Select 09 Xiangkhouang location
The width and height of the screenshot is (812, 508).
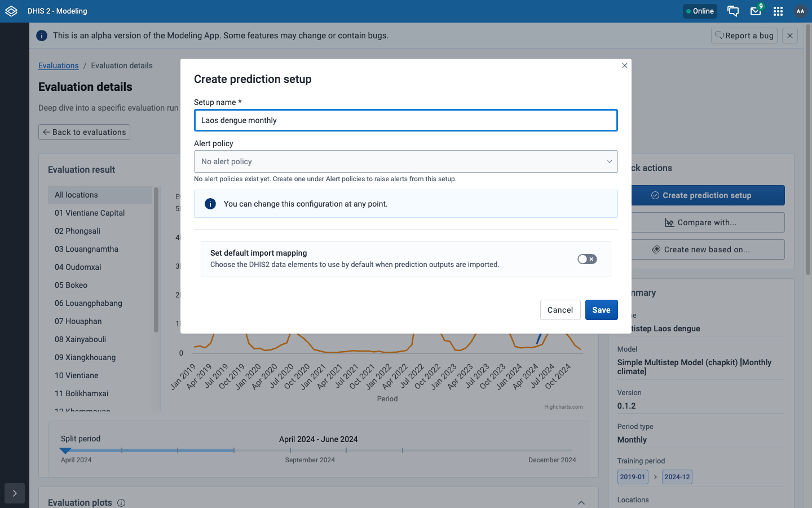(100, 357)
